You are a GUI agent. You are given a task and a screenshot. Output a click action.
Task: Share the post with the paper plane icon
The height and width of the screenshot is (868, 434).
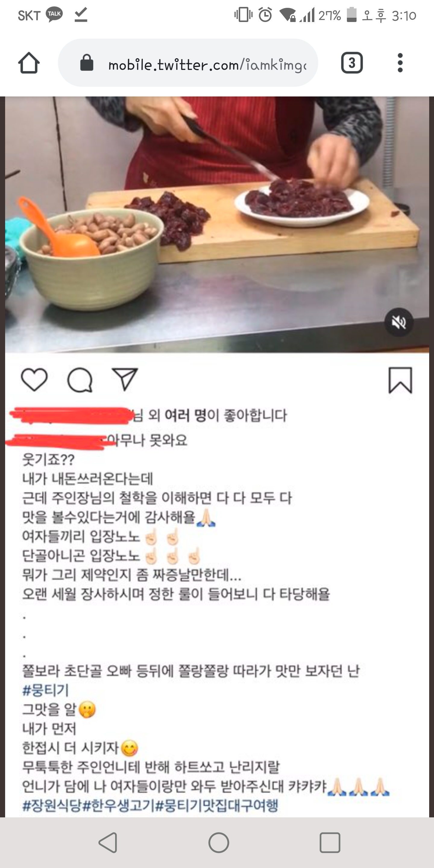(x=125, y=379)
